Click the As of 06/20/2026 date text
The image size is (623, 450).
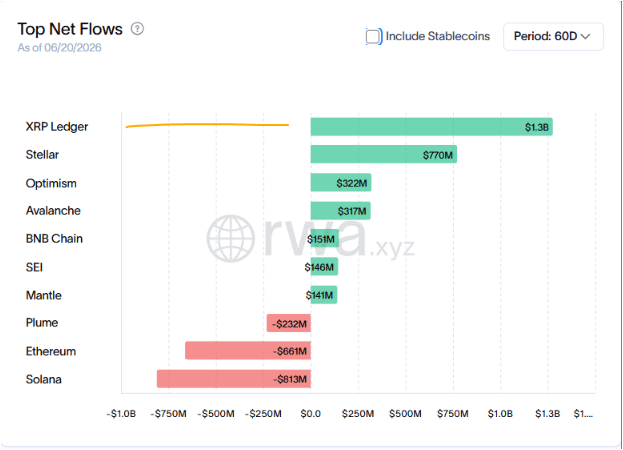pos(59,48)
